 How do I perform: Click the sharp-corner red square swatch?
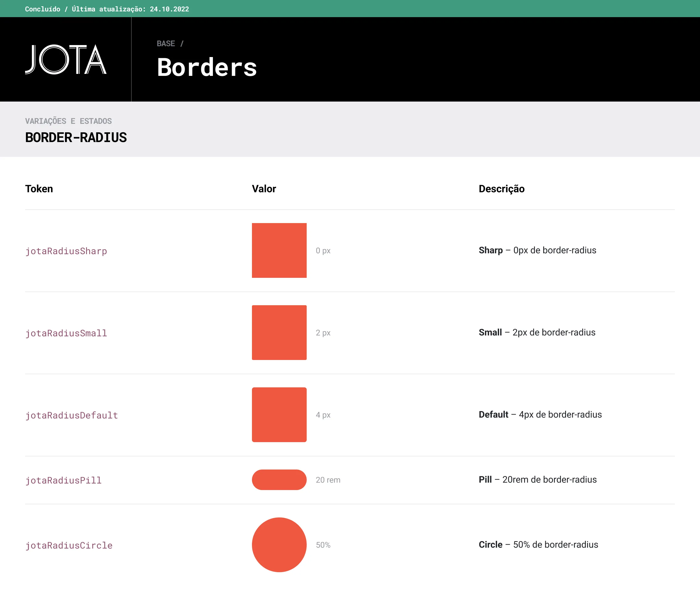[x=279, y=251]
